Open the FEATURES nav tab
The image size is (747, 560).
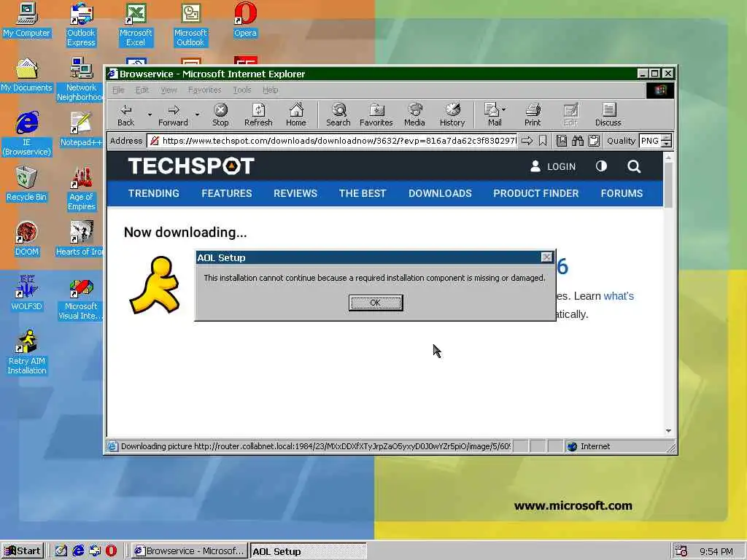227,193
